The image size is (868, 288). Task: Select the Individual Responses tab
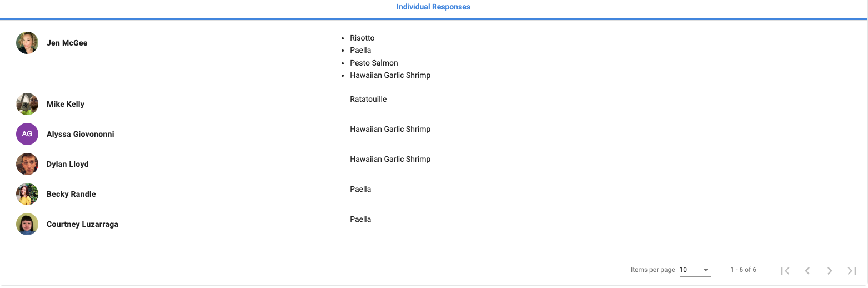[x=433, y=7]
